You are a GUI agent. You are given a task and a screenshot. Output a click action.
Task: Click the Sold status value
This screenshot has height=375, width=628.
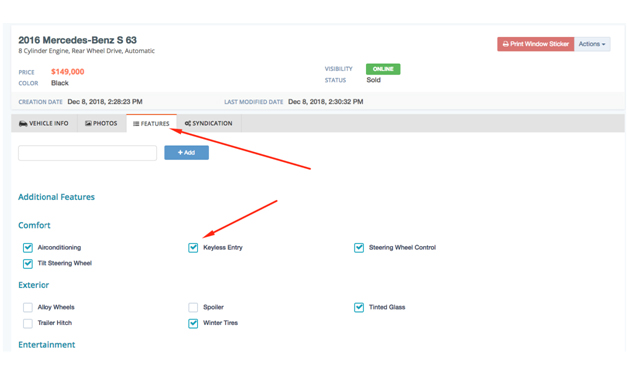[374, 80]
